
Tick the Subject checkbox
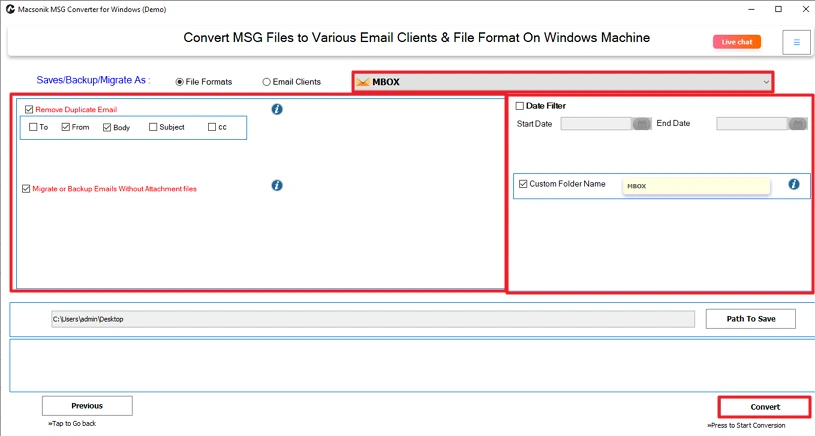tap(153, 127)
